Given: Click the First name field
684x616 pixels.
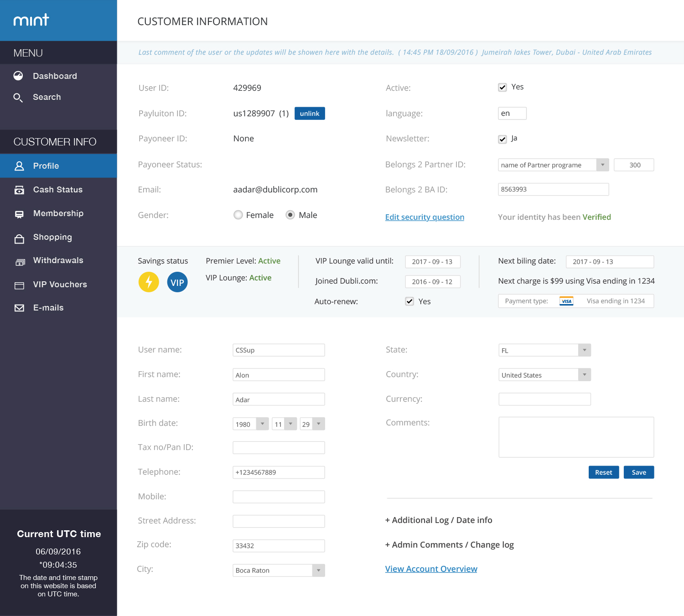Looking at the screenshot, I should click(279, 375).
